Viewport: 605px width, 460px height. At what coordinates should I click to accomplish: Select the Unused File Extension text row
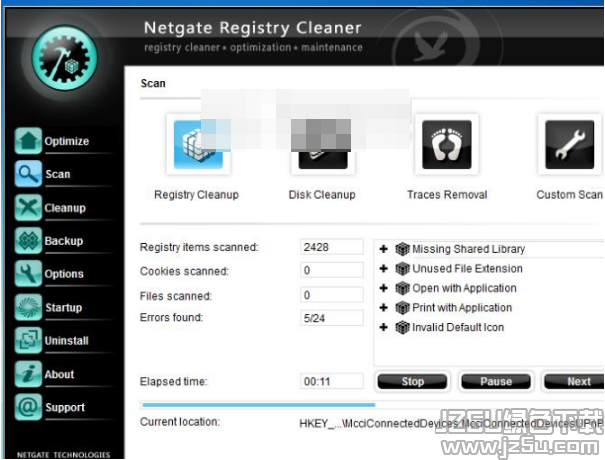click(x=468, y=269)
